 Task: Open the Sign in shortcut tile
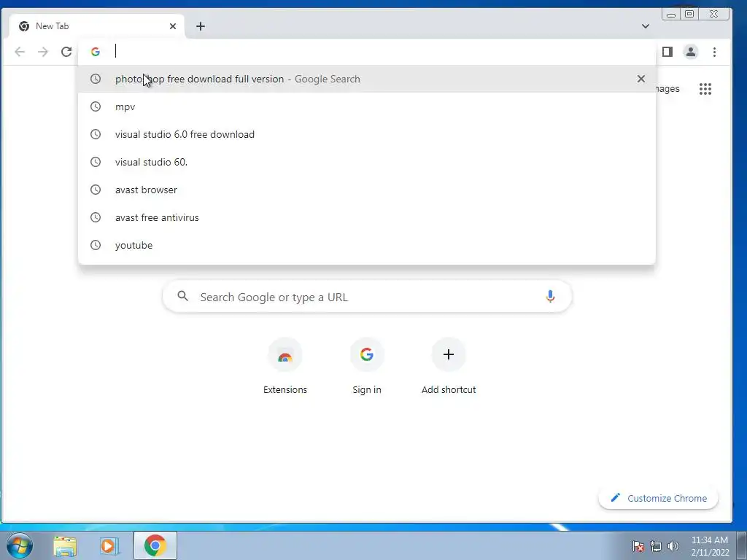click(366, 366)
